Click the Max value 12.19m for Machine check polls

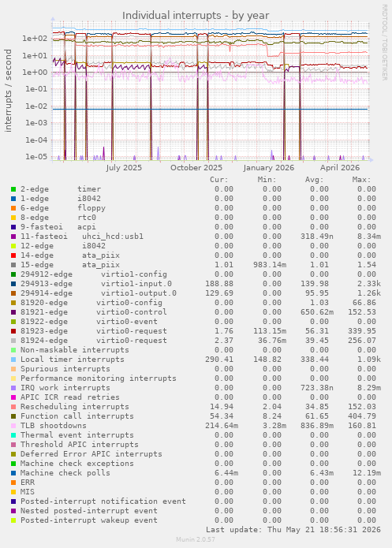point(367,473)
